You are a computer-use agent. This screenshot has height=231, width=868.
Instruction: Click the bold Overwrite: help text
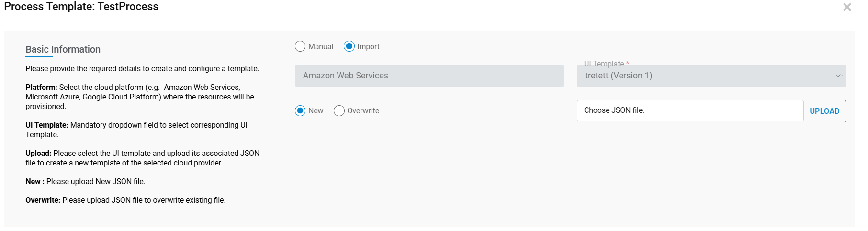(43, 200)
